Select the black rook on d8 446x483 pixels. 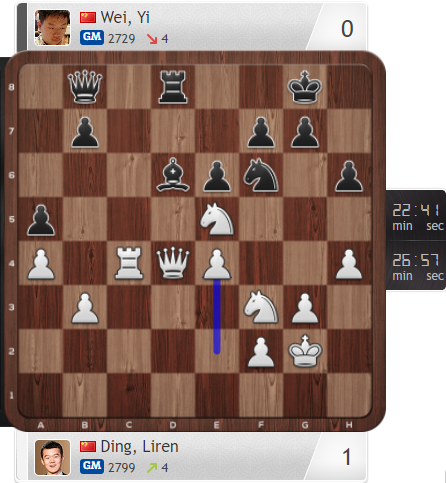[173, 87]
